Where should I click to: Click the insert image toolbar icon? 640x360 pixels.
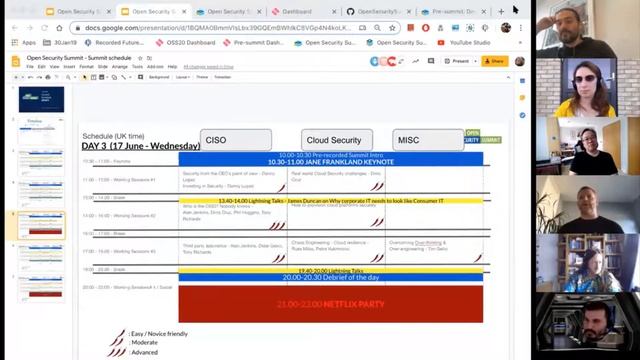pyautogui.click(x=102, y=77)
